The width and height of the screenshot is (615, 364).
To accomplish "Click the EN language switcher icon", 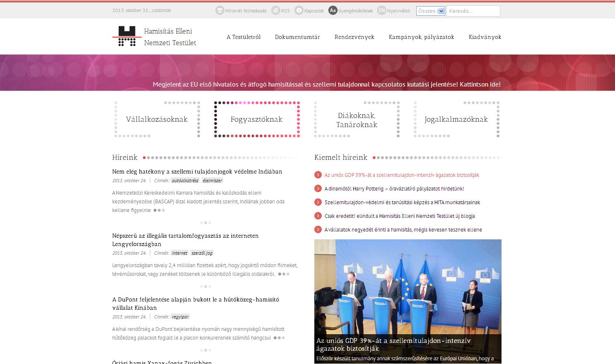I will (x=381, y=11).
